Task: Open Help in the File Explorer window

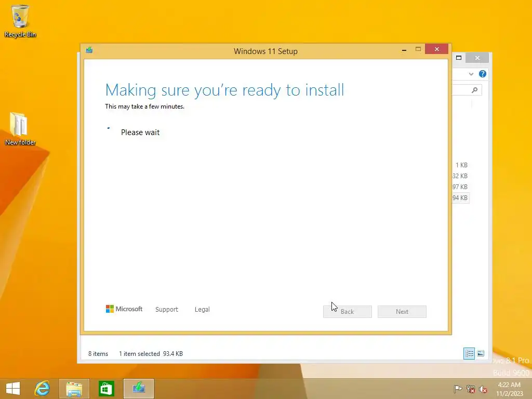Action: [x=483, y=74]
